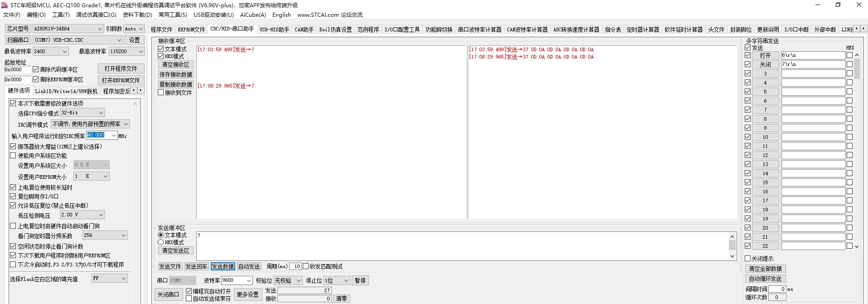Click the 扫描串口 button
The image size is (868, 304).
pyautogui.click(x=18, y=40)
